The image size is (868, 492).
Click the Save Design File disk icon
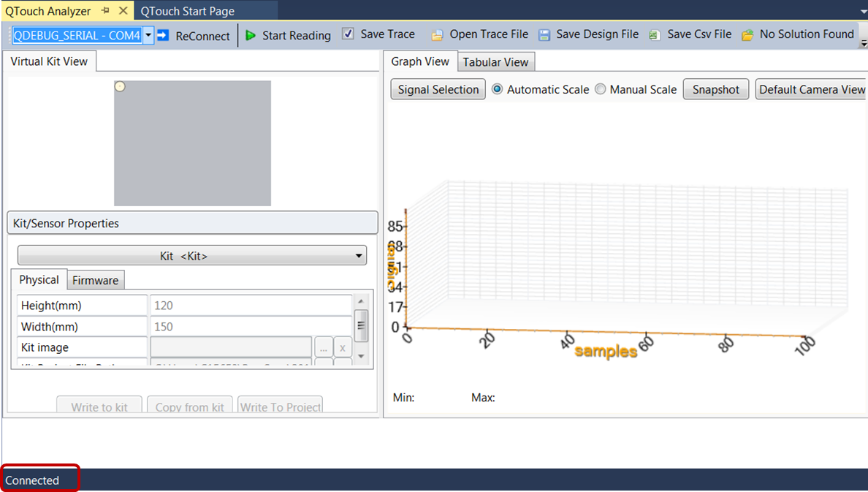[x=544, y=35]
